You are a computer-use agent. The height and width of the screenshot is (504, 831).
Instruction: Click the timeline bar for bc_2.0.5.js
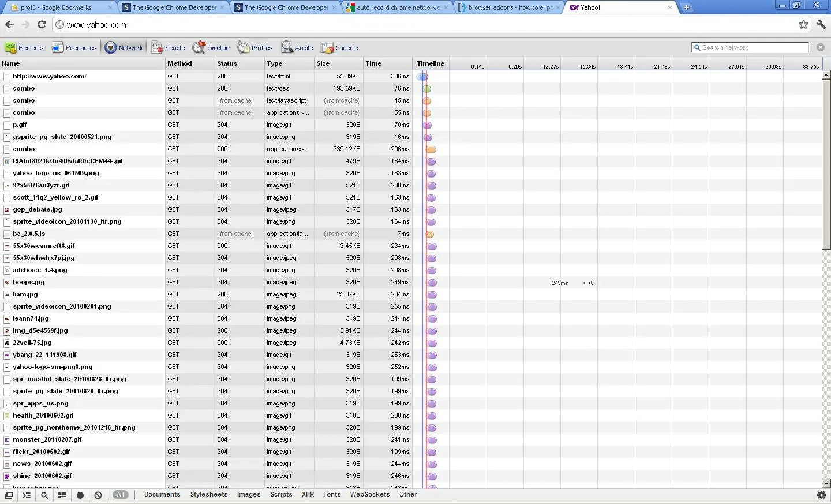pos(429,234)
